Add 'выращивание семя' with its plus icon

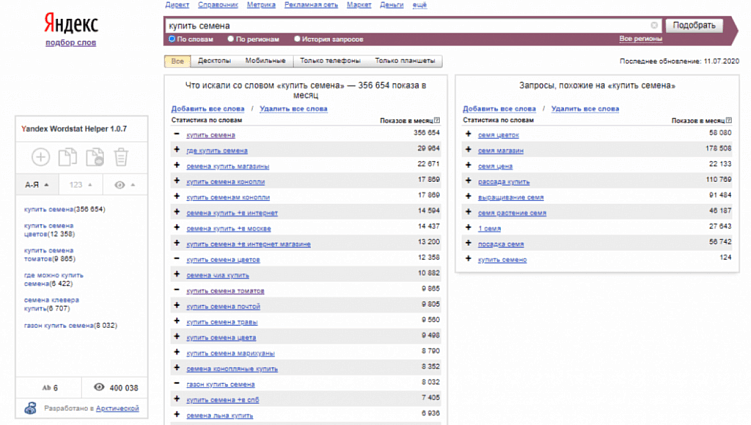[468, 196]
